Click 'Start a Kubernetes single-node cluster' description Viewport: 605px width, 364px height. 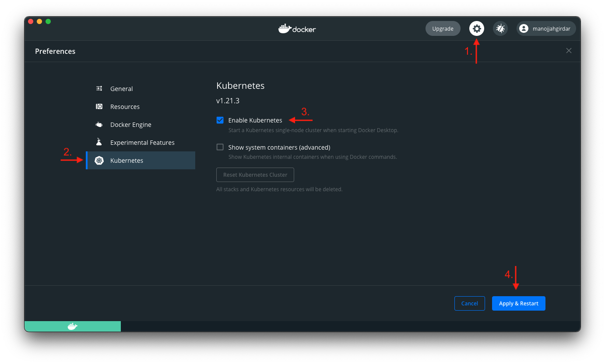313,130
